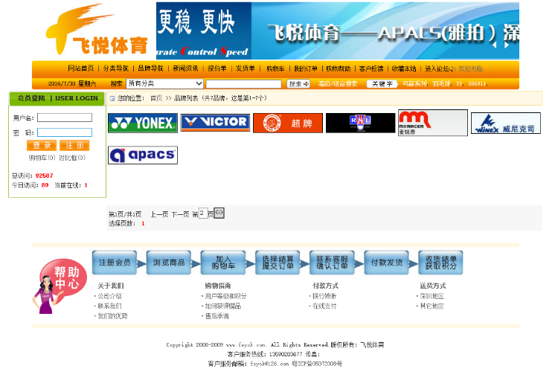Click the 搜索 search button
The height and width of the screenshot is (392, 558).
pos(298,84)
